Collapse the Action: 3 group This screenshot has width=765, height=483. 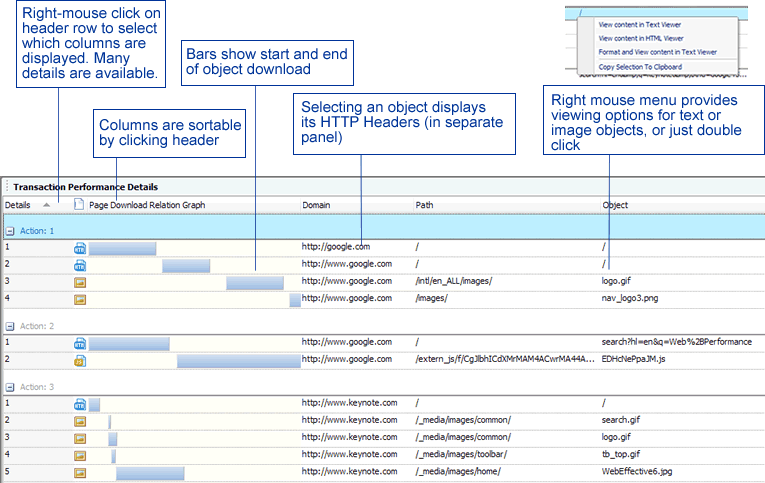[10, 387]
